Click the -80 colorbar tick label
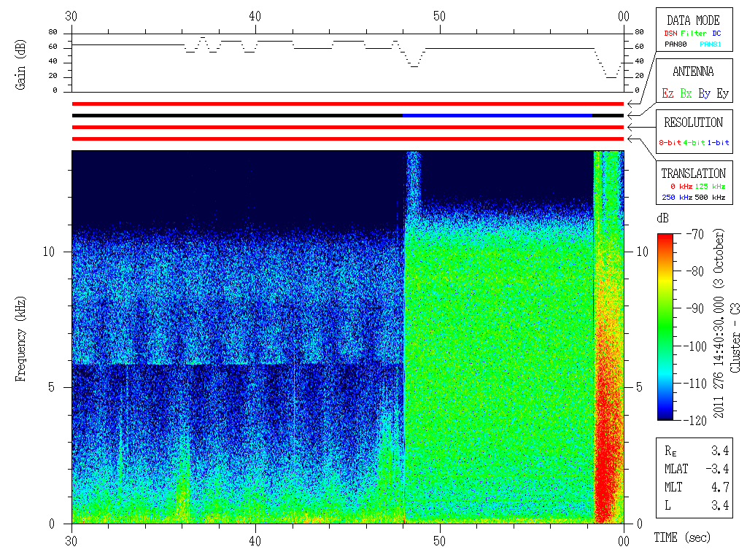This screenshot has width=747, height=560. click(x=695, y=271)
